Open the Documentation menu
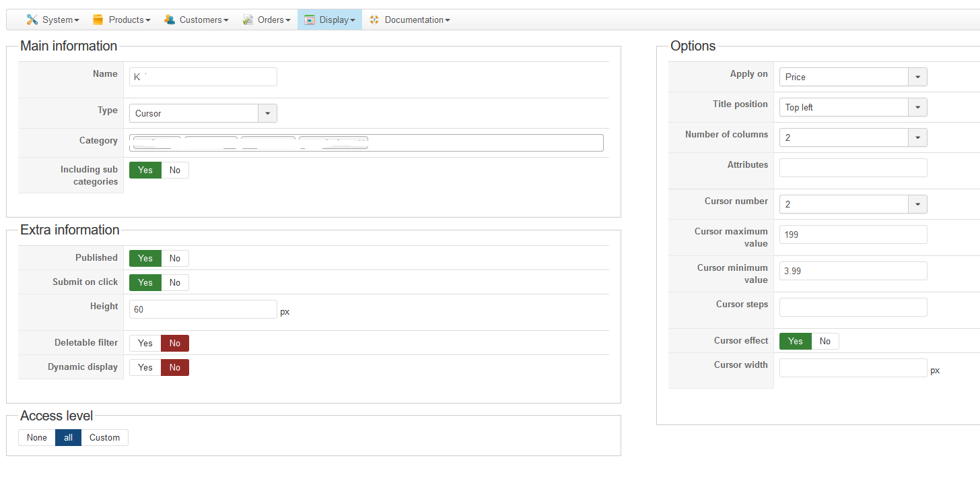Screen dimensions: 980x477 pyautogui.click(x=410, y=20)
